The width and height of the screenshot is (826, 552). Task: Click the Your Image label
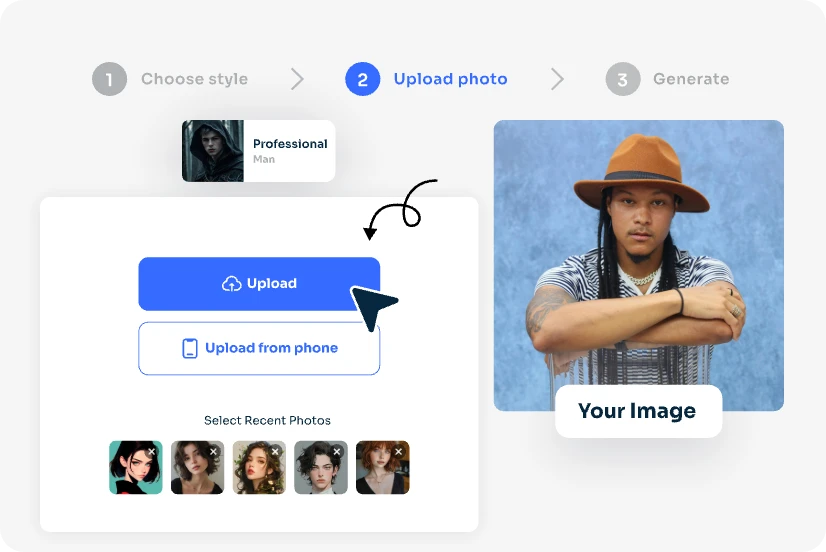pyautogui.click(x=637, y=411)
